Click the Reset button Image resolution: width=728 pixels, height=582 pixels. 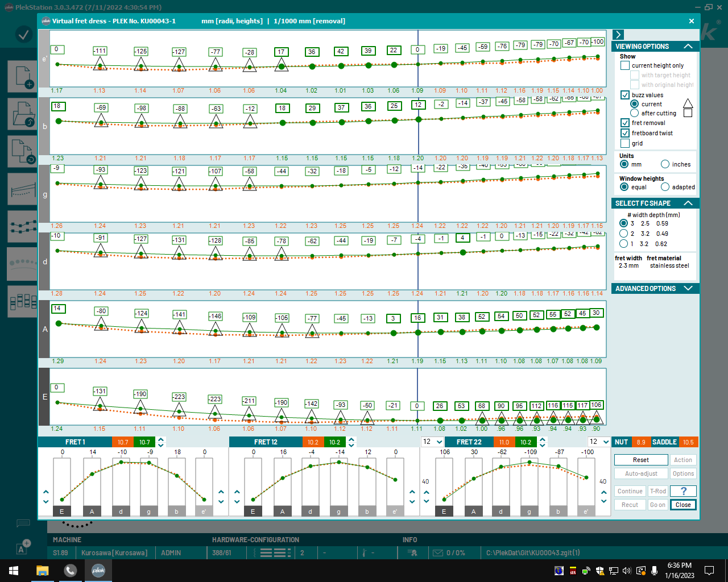point(641,460)
